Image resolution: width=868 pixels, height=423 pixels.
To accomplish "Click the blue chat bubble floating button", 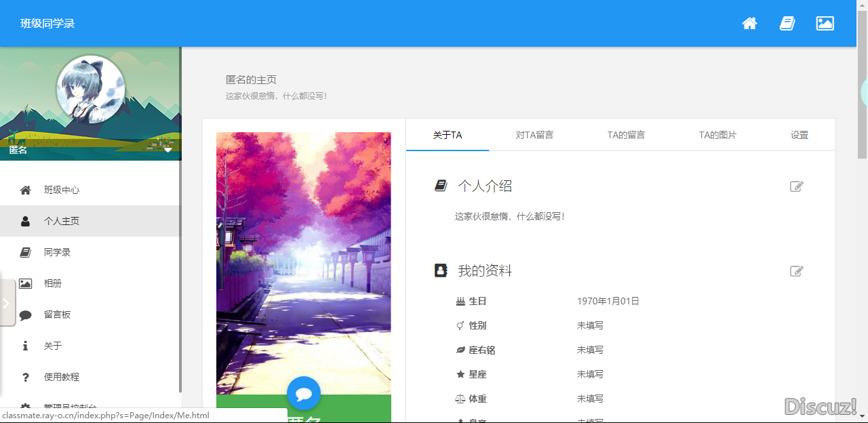I will click(304, 393).
